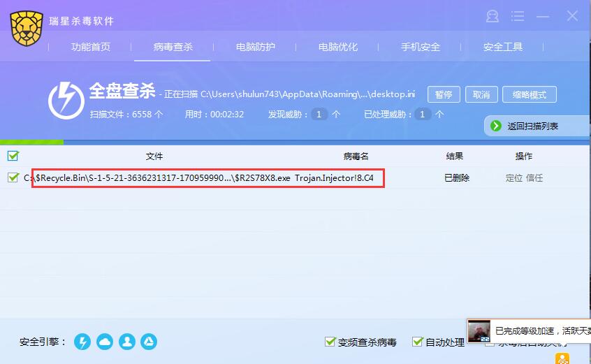The height and width of the screenshot is (364, 591).
Task: Click the $Recycle.Bin file path entry
Action: (x=156, y=178)
